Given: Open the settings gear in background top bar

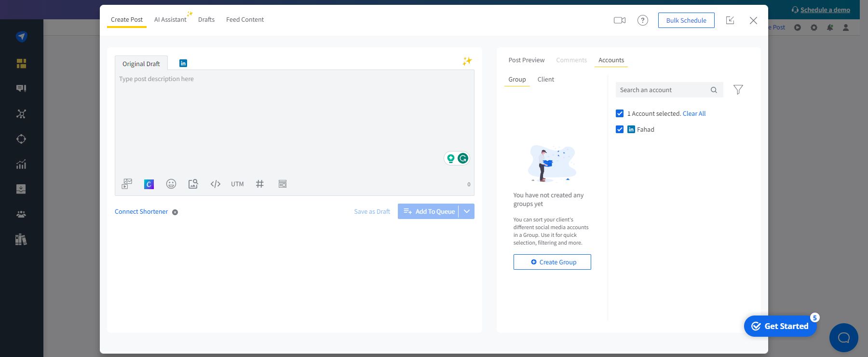Looking at the screenshot, I should pos(814,27).
